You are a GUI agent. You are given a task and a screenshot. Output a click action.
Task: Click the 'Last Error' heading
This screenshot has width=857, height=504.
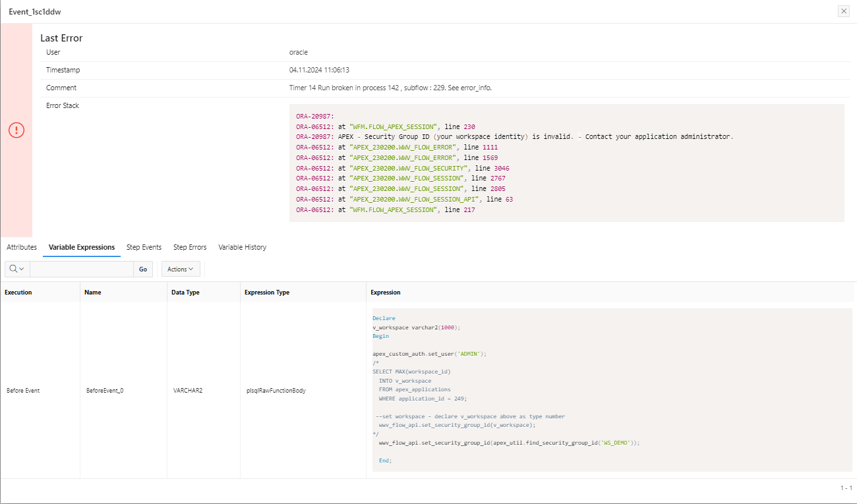tap(61, 38)
